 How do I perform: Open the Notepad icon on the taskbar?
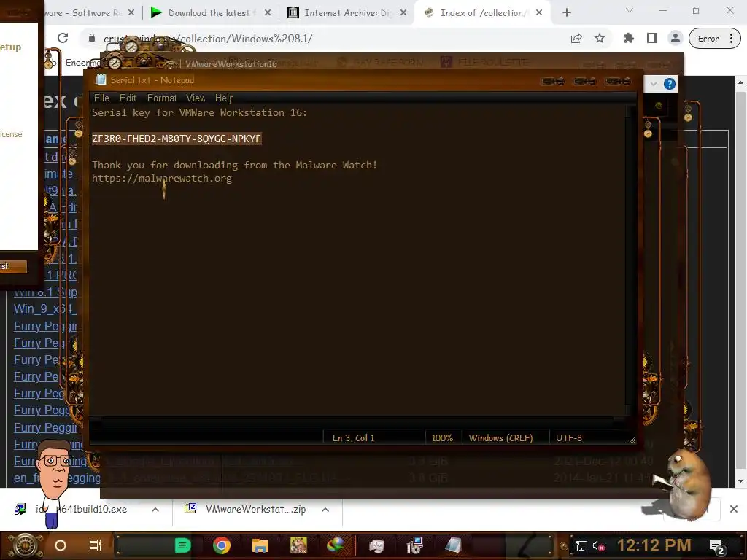(x=453, y=545)
